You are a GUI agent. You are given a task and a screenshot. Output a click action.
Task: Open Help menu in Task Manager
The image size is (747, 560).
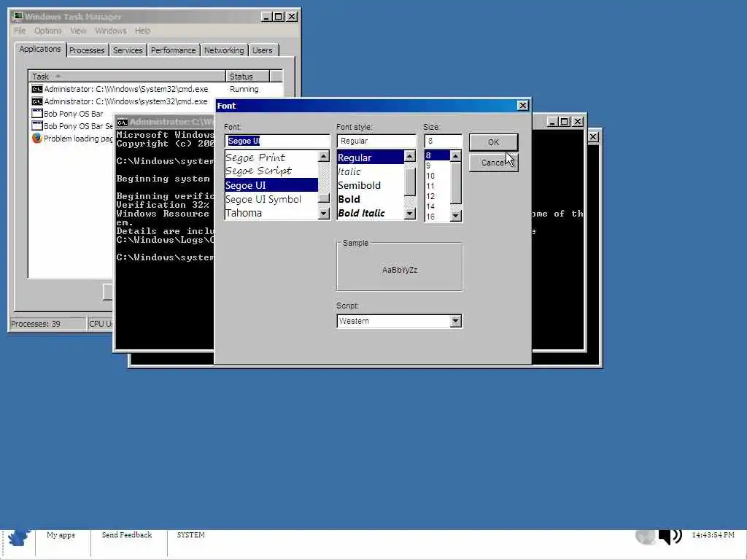click(x=142, y=31)
